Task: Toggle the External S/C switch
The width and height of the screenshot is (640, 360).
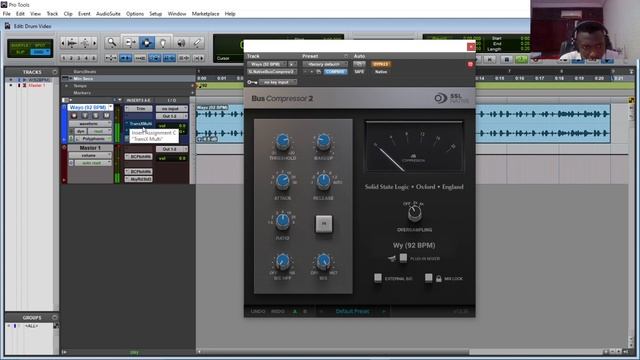Action: 378,278
